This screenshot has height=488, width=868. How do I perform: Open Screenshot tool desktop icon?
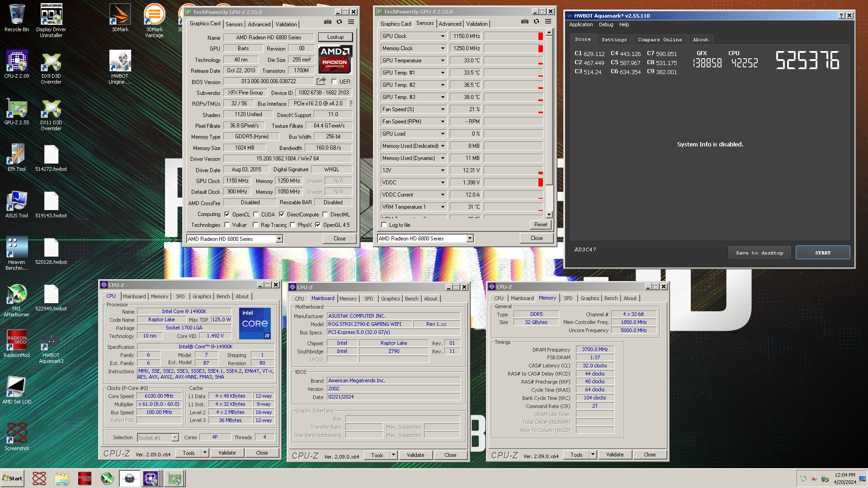click(17, 436)
